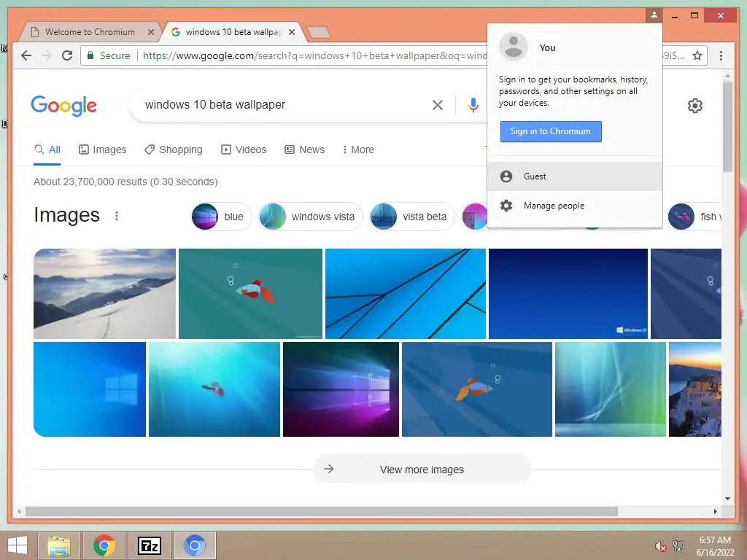Filter images by windows vista chip
This screenshot has width=747, height=560.
(x=311, y=217)
